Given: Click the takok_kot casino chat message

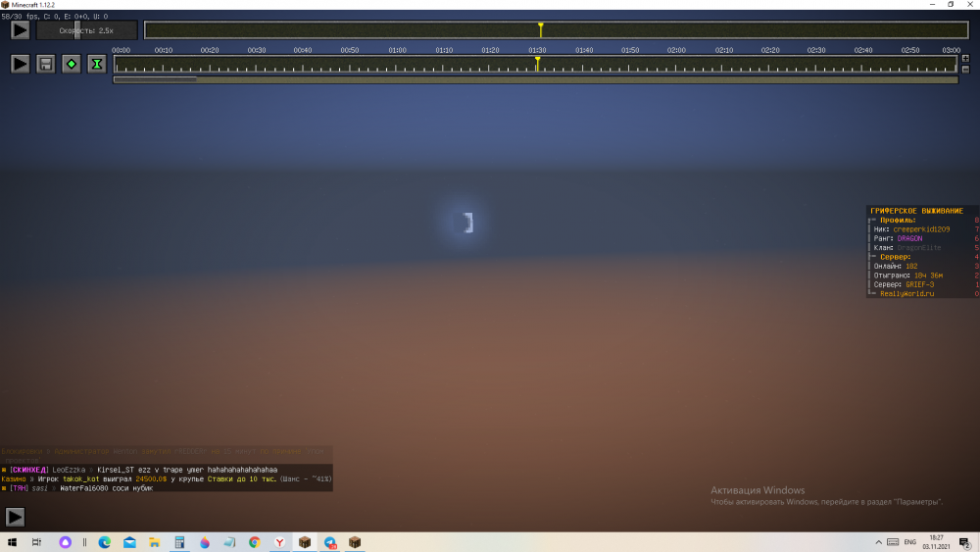Looking at the screenshot, I should [x=167, y=478].
